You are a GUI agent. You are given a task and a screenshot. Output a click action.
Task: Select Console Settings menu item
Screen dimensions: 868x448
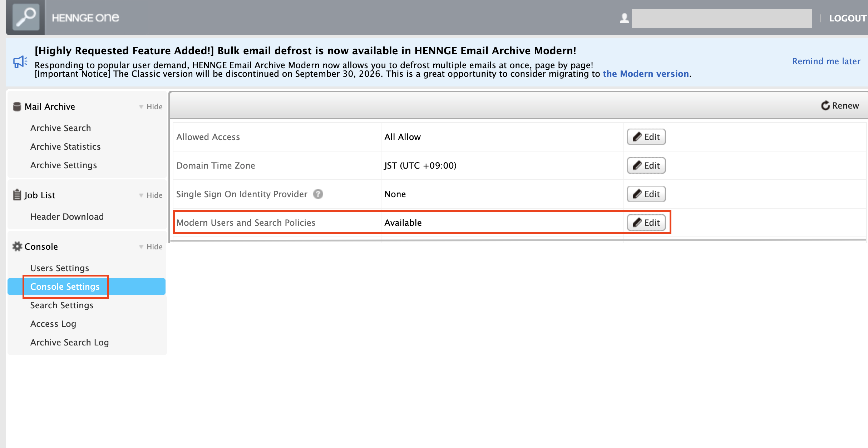click(87, 287)
